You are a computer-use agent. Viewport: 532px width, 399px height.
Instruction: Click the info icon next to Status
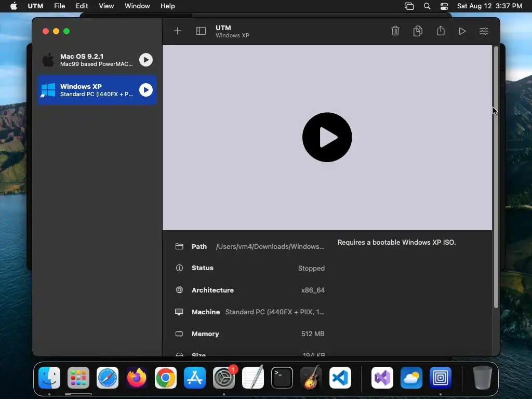pos(179,268)
